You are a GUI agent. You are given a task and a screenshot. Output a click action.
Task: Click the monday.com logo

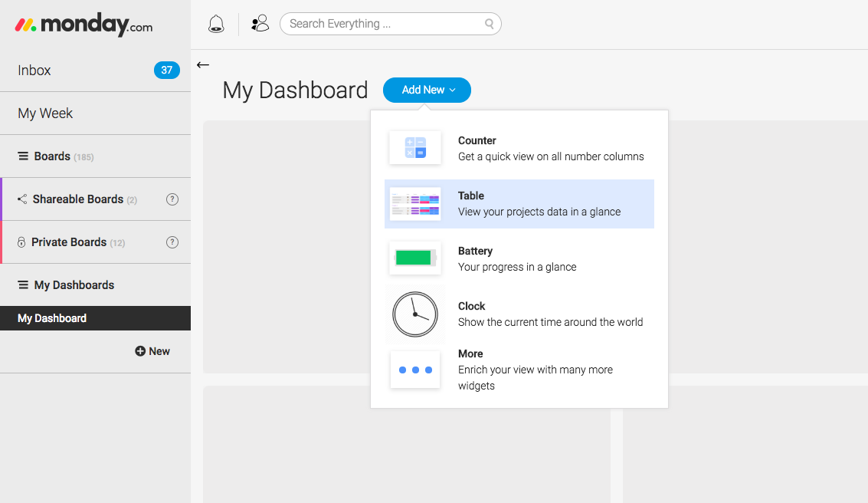point(84,25)
